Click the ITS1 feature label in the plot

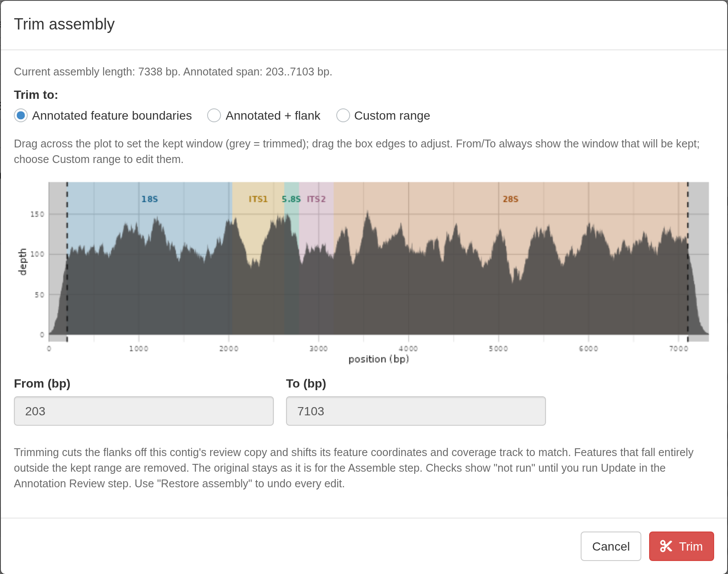tap(258, 199)
